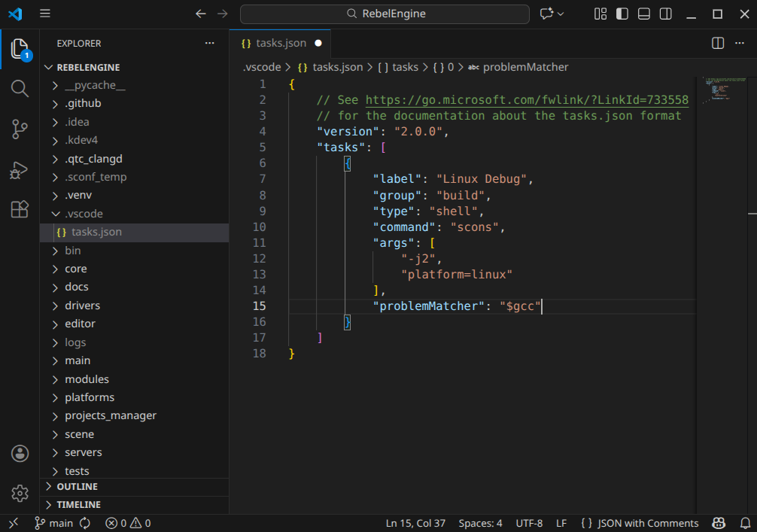757x532 pixels.
Task: Split the editor to the right
Action: click(718, 43)
